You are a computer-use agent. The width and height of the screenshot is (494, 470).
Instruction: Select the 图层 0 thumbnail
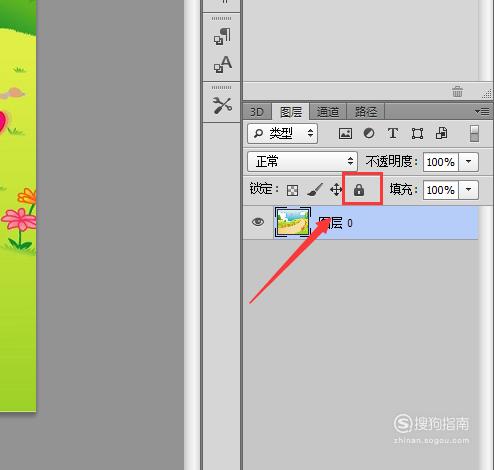pyautogui.click(x=293, y=222)
